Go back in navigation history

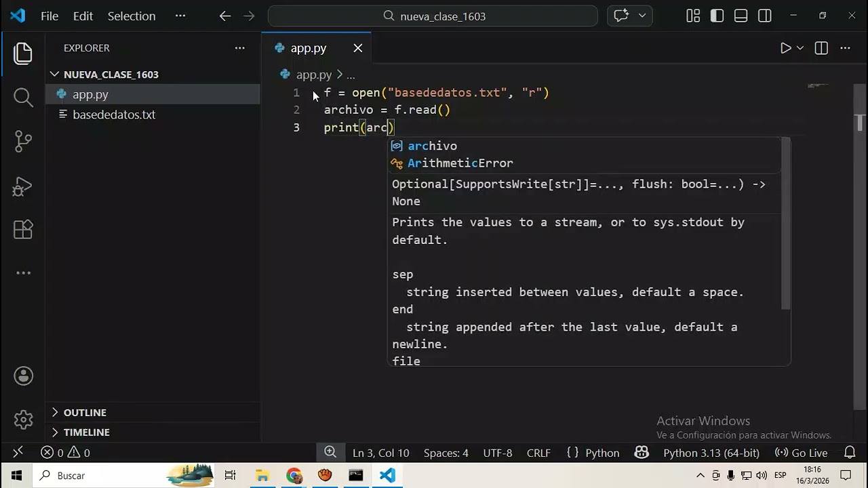coord(225,16)
